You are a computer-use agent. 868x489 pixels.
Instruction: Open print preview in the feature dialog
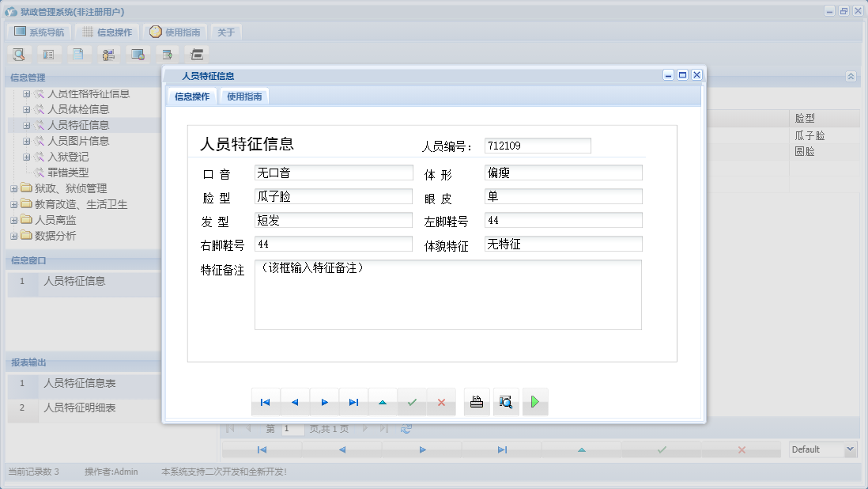click(x=506, y=401)
